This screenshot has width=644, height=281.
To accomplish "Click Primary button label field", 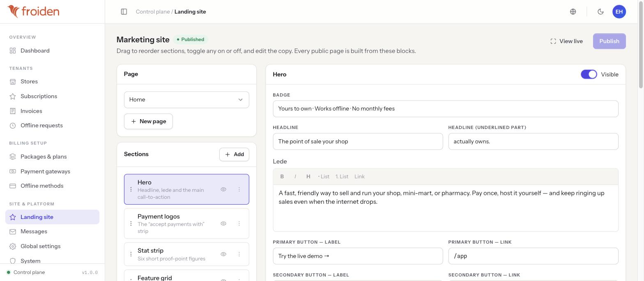I will coord(358,256).
